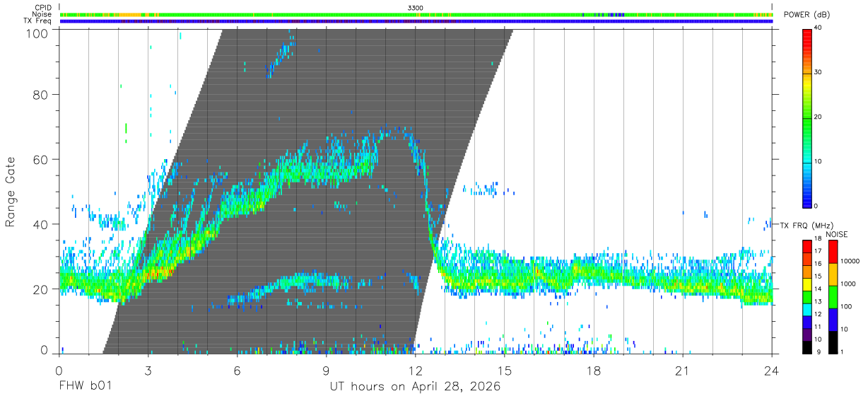
Task: Click the Range Gate y-axis title
Action: [x=11, y=192]
